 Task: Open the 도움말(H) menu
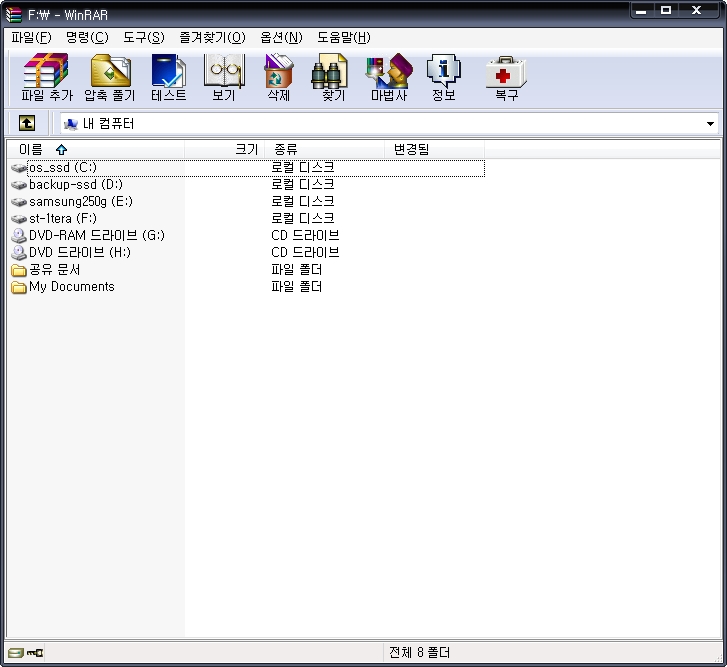[x=344, y=37]
